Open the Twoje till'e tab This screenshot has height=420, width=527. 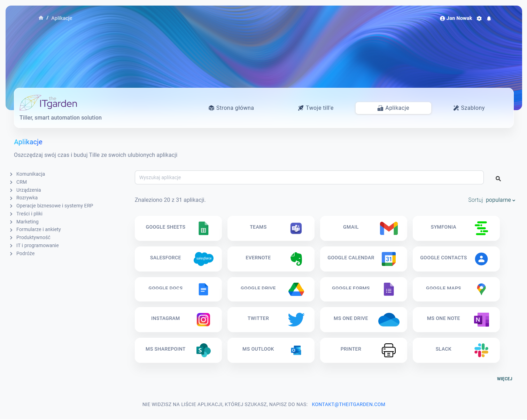coord(316,108)
